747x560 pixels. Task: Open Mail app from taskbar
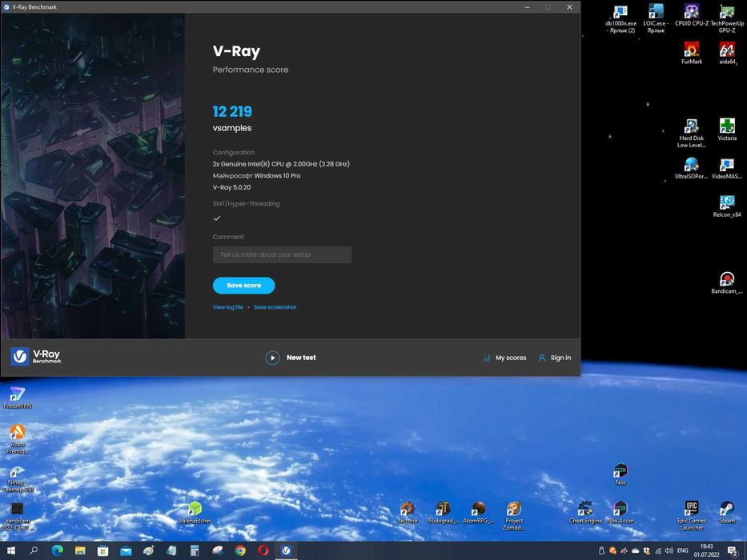coord(126,551)
